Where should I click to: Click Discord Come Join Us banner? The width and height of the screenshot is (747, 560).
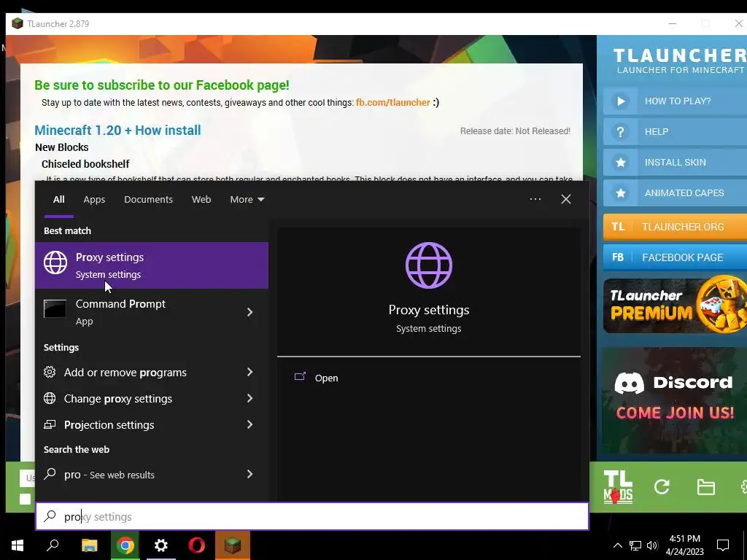[674, 400]
